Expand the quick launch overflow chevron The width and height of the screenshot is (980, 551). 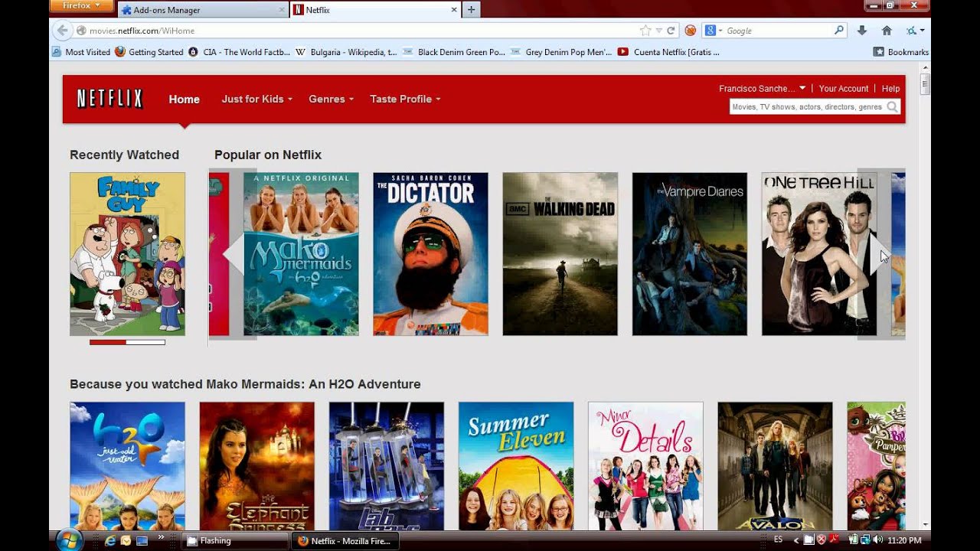coord(162,537)
